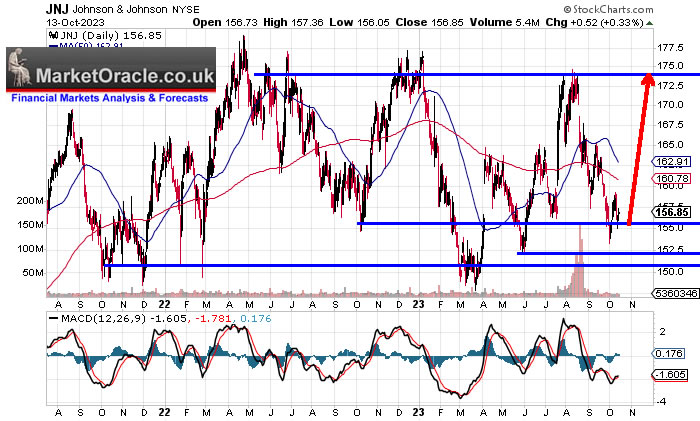Click the 177.5 price axis label
The height and width of the screenshot is (421, 700).
click(670, 47)
